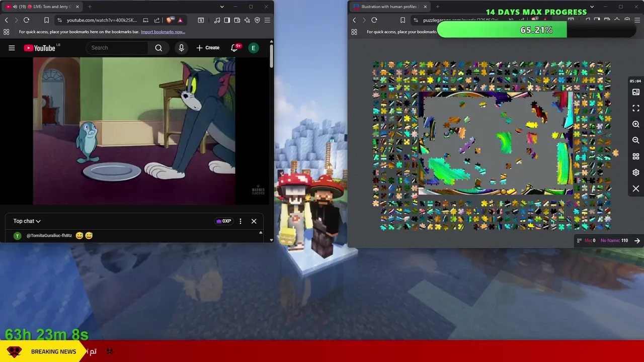The height and width of the screenshot is (362, 644).
Task: Toggle puzzle fullscreen mode
Action: (636, 108)
